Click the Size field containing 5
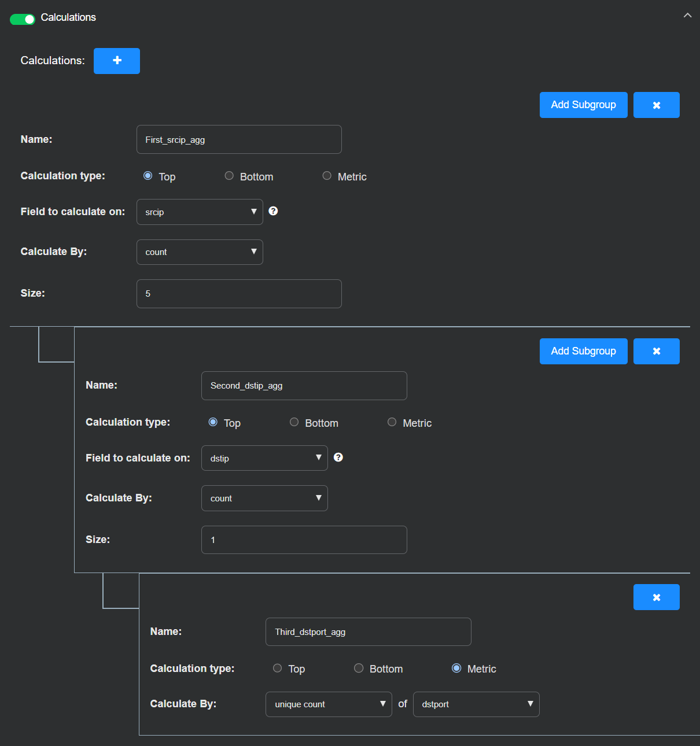 tap(239, 294)
